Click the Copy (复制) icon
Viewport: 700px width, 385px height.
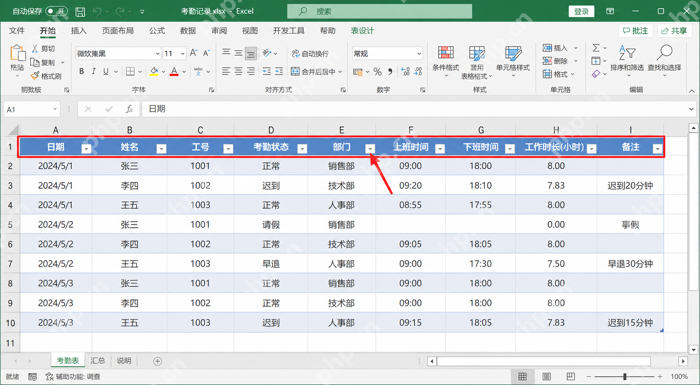pyautogui.click(x=35, y=62)
